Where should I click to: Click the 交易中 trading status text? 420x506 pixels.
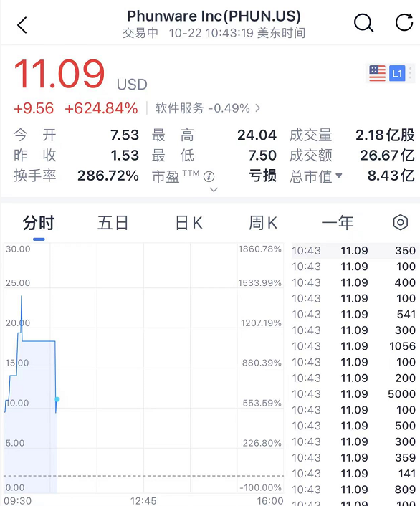[140, 33]
